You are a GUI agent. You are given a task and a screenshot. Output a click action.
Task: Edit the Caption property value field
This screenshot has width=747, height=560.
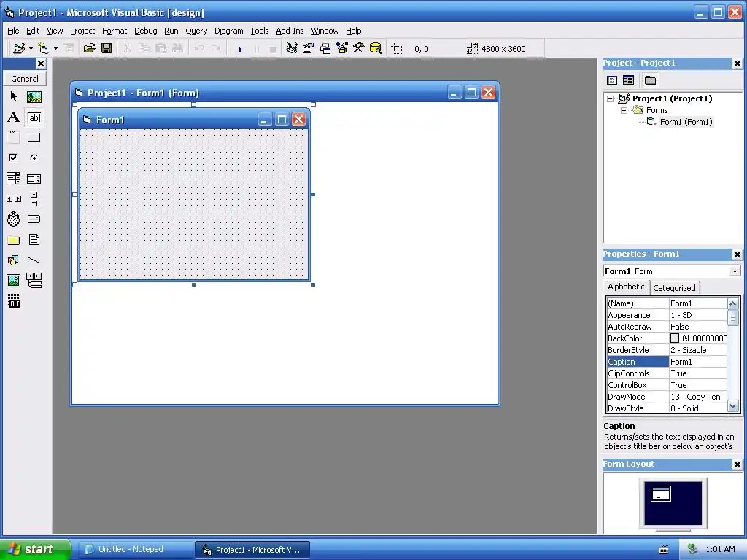point(698,362)
